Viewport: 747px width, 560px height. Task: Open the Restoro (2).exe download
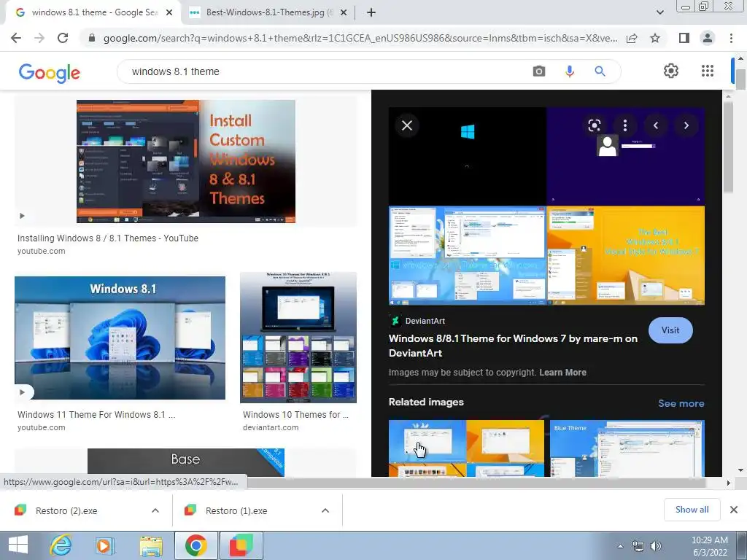pos(66,510)
